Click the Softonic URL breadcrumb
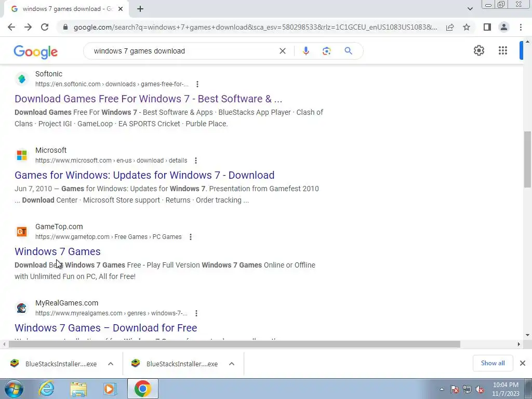This screenshot has height=399, width=532. (112, 84)
